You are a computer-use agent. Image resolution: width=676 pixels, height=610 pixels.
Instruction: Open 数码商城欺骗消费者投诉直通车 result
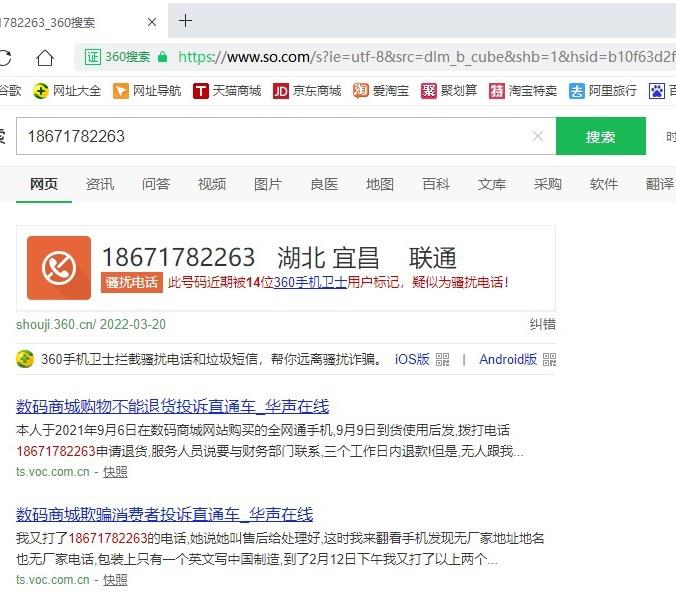point(165,514)
